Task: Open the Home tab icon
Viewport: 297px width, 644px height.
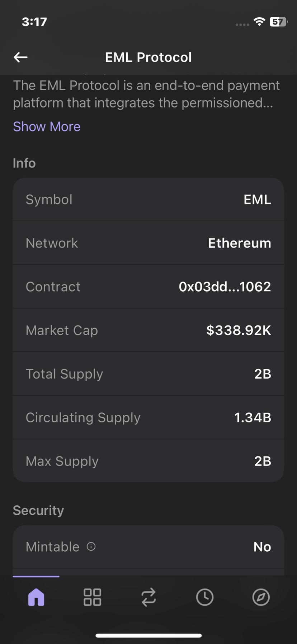Action: [x=36, y=597]
